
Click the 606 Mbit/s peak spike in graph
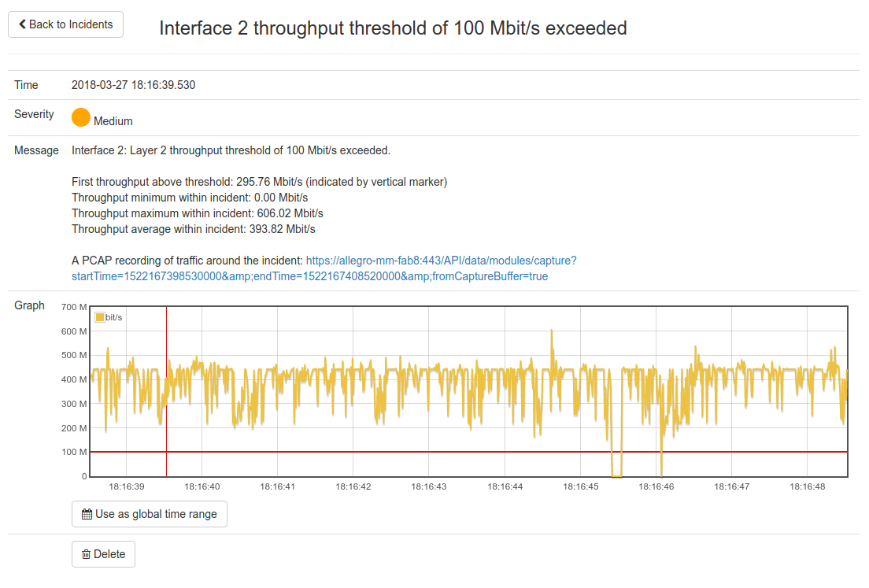point(552,332)
